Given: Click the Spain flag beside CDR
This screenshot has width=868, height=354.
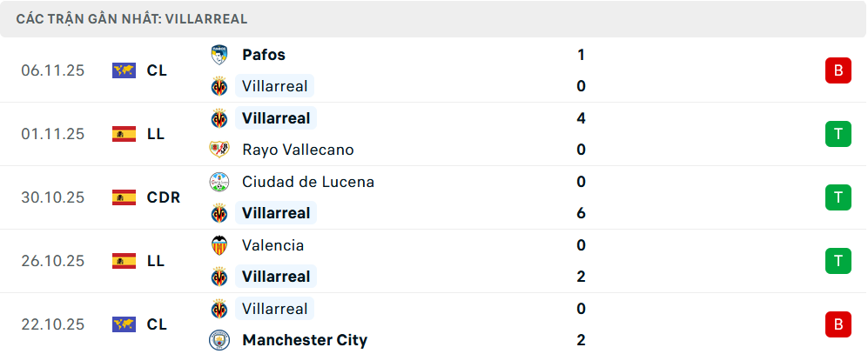Looking at the screenshot, I should [x=124, y=197].
